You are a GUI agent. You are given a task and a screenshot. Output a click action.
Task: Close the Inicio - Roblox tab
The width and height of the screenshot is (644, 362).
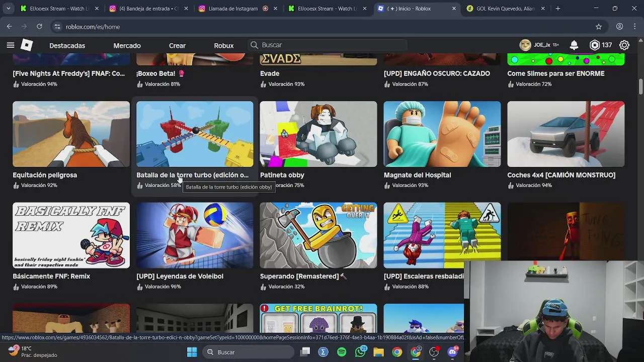tap(454, 9)
